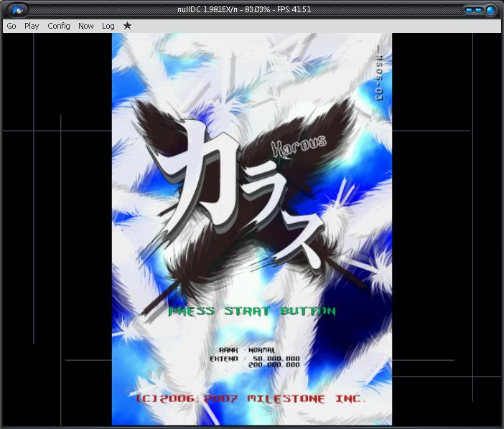Open the Config menu

pyautogui.click(x=58, y=26)
